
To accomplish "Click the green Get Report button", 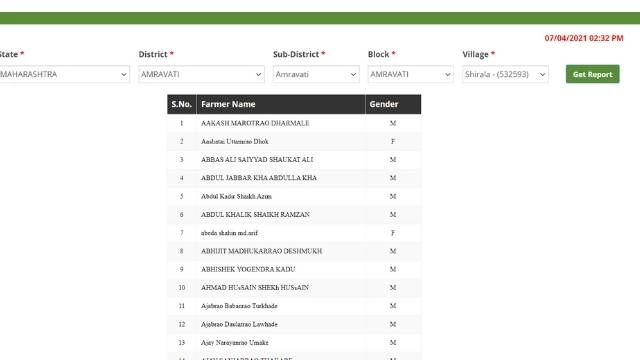I will pyautogui.click(x=593, y=74).
